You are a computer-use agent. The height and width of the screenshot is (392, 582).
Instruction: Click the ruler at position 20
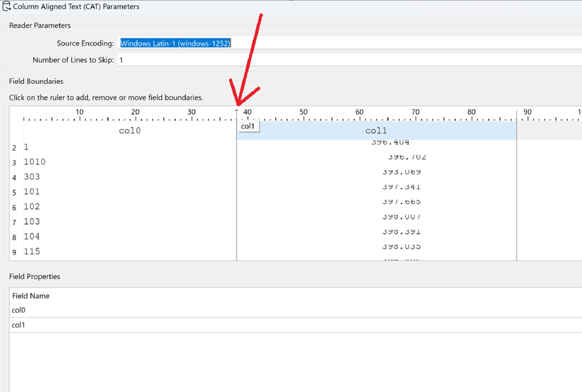(x=136, y=118)
